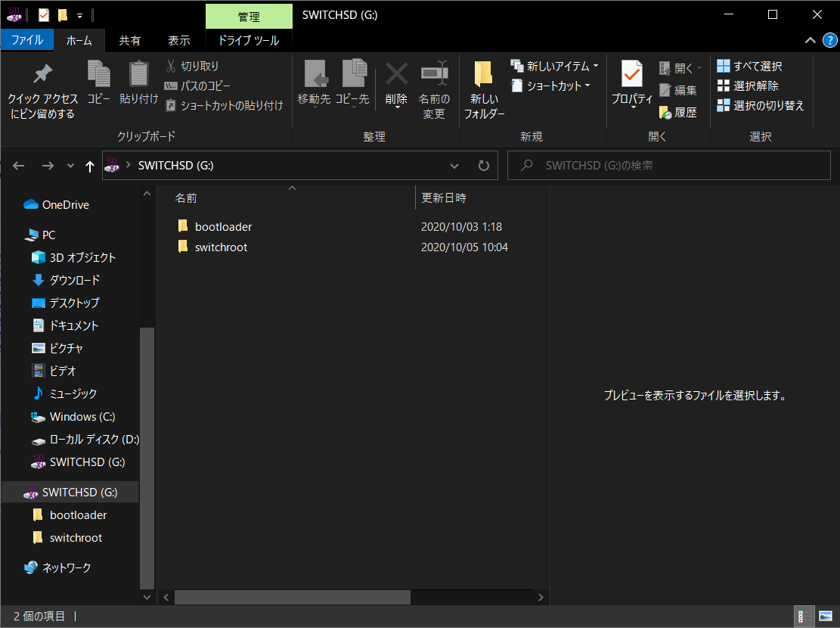Click the SD card breadcrumb chevron in the address bar
Viewport: 840px width, 628px height.
[x=128, y=165]
